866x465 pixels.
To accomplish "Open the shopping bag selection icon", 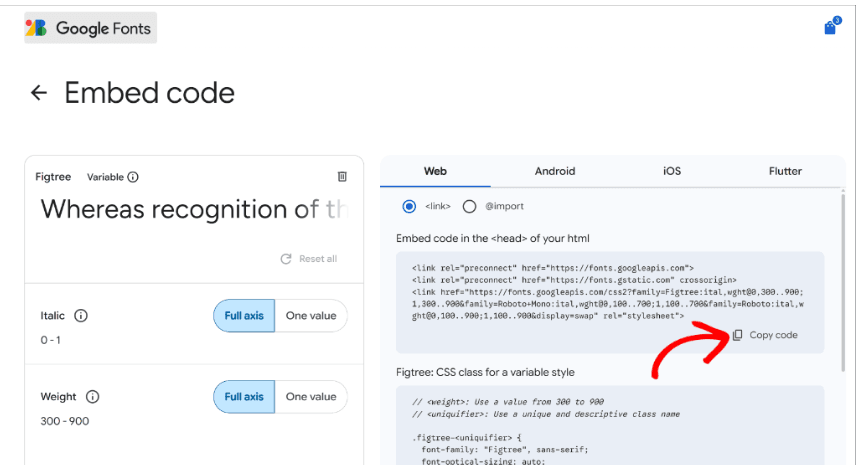I will [x=830, y=27].
